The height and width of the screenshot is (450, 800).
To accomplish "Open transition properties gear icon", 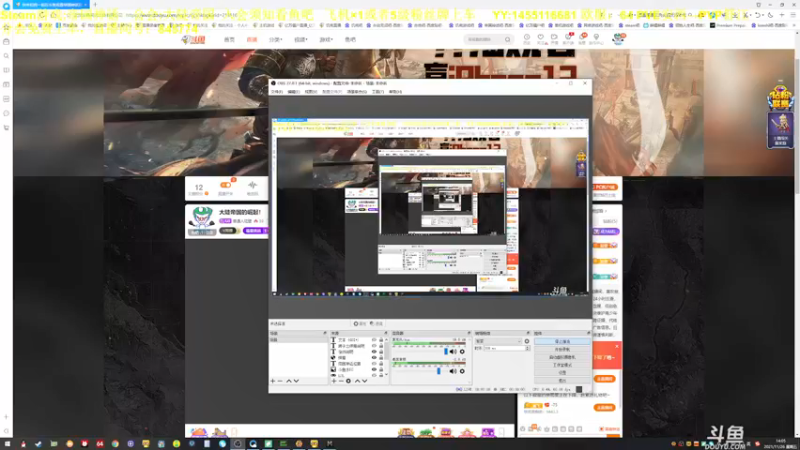I will point(527,341).
